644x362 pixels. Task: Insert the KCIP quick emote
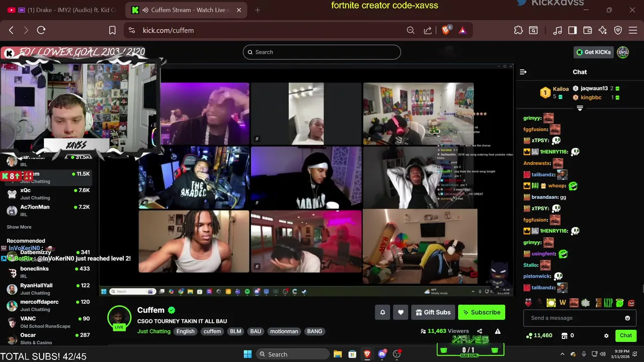tap(608, 303)
